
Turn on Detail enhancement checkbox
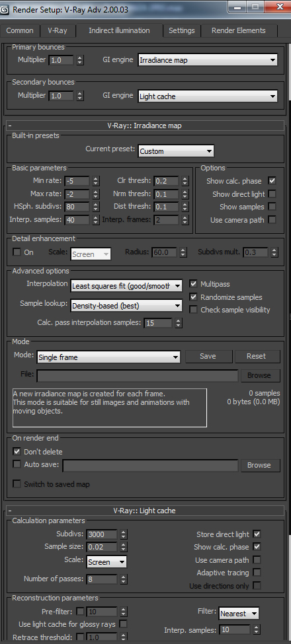pos(17,252)
